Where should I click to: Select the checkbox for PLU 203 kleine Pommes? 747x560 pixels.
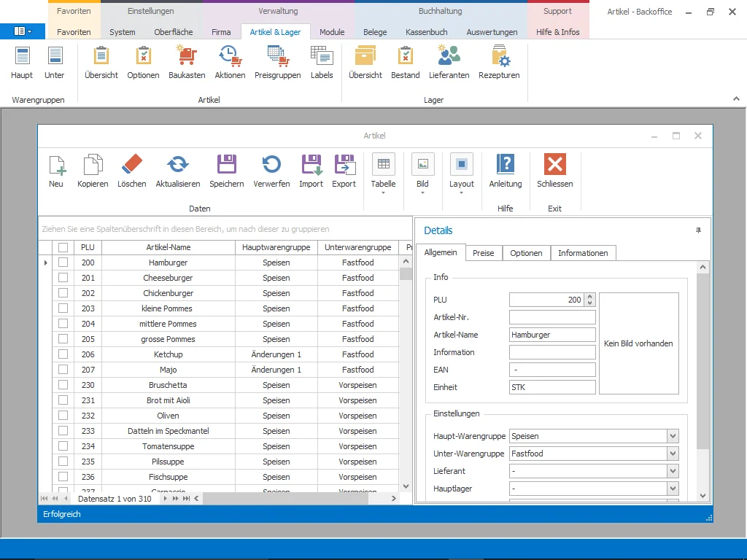63,308
